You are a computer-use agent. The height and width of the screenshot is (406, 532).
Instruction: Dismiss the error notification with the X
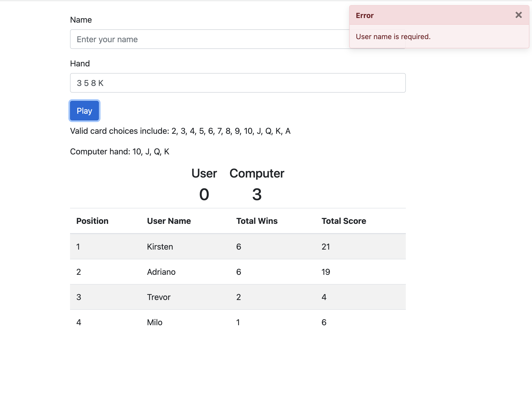point(518,15)
